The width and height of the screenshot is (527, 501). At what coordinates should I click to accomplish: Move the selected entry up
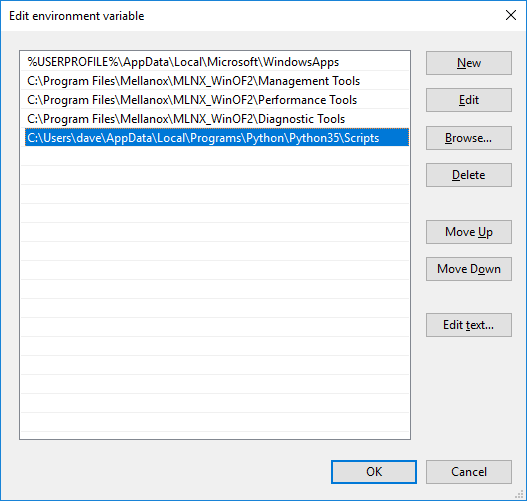pyautogui.click(x=469, y=232)
